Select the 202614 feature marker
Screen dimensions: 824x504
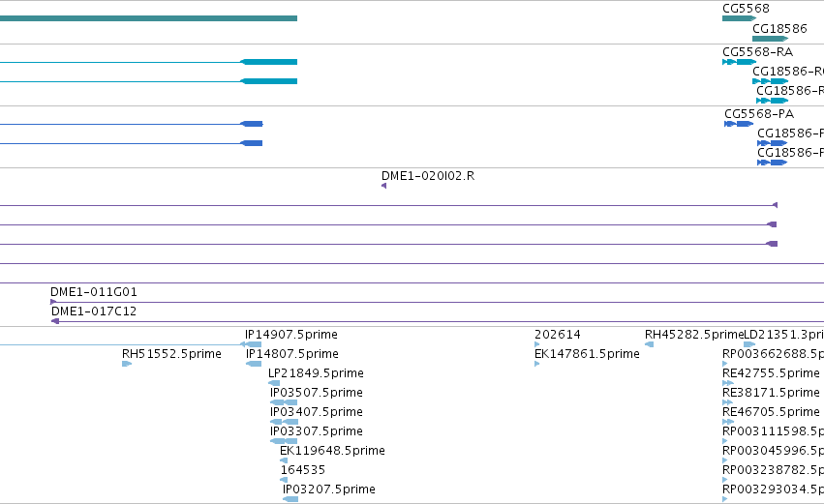[x=537, y=344]
